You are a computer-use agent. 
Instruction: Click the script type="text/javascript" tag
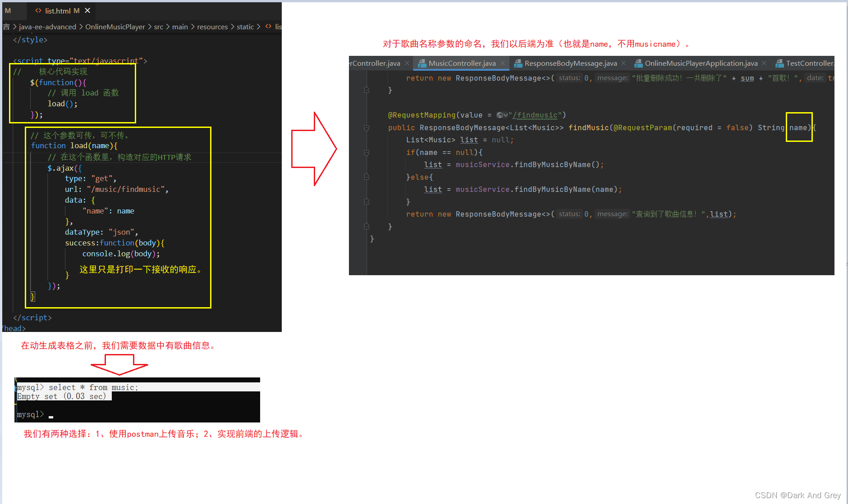pos(80,61)
